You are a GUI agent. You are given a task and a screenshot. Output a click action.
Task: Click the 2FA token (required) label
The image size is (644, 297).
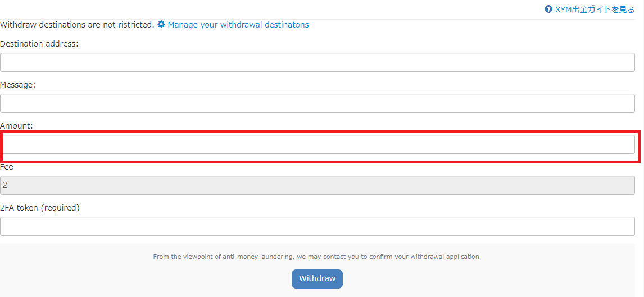pyautogui.click(x=40, y=208)
